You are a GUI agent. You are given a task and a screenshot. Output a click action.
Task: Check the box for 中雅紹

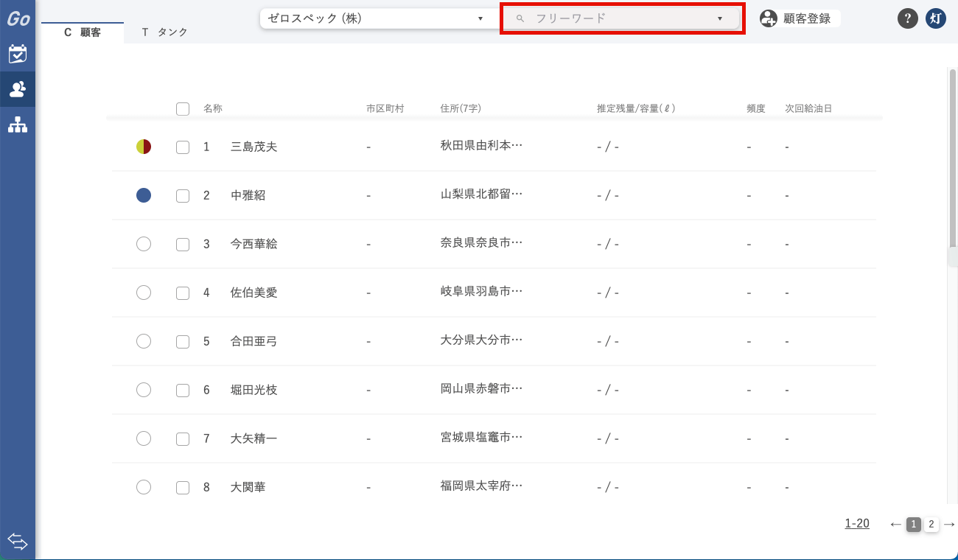pos(183,196)
